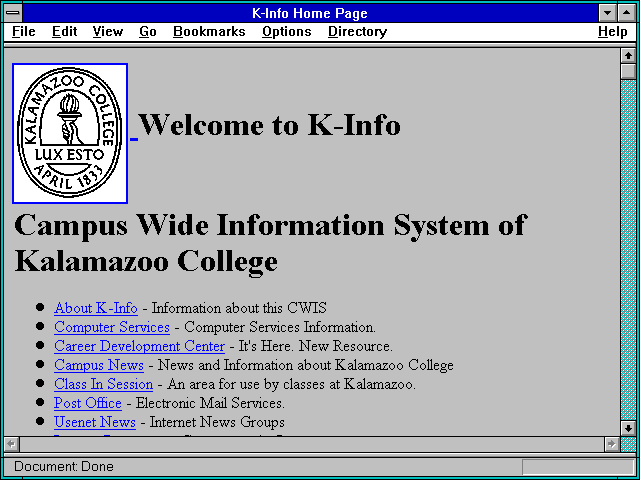Viewport: 640px width, 480px height.
Task: Click the vertical scrollbar down arrow
Action: (x=628, y=428)
